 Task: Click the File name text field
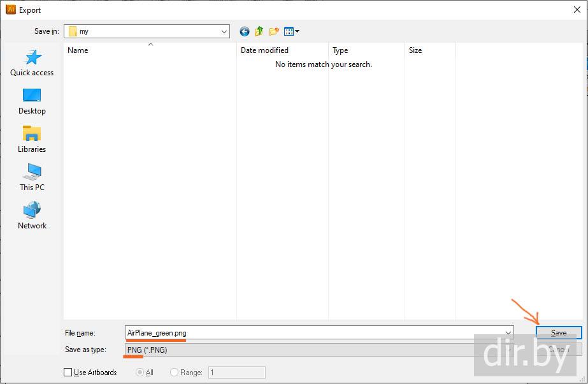click(x=319, y=333)
